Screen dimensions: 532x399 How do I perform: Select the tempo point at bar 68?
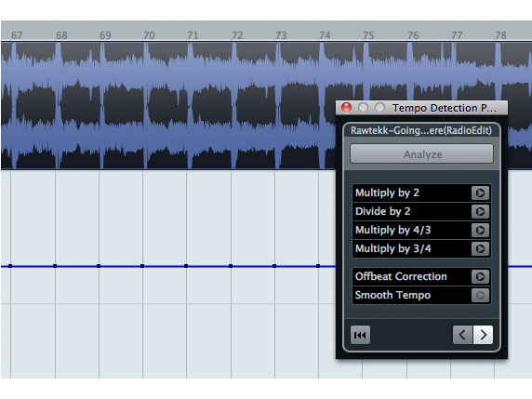[x=55, y=266]
